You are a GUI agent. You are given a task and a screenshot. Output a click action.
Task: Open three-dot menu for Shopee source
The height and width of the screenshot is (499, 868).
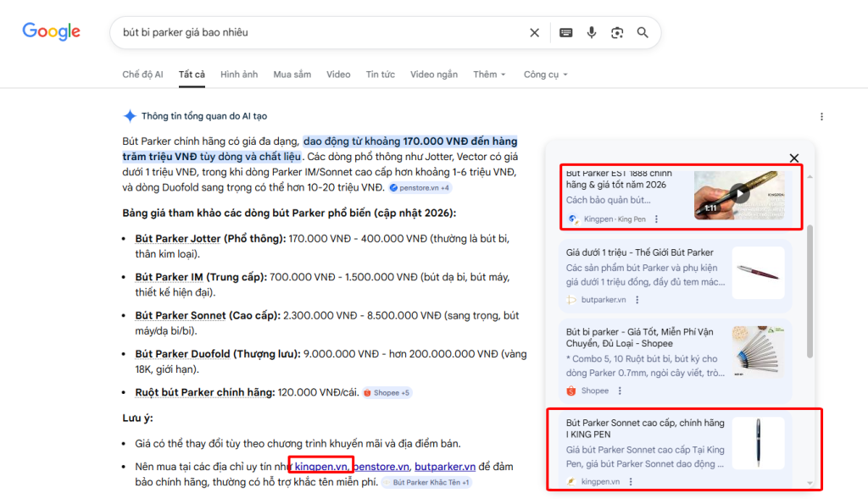tap(620, 391)
